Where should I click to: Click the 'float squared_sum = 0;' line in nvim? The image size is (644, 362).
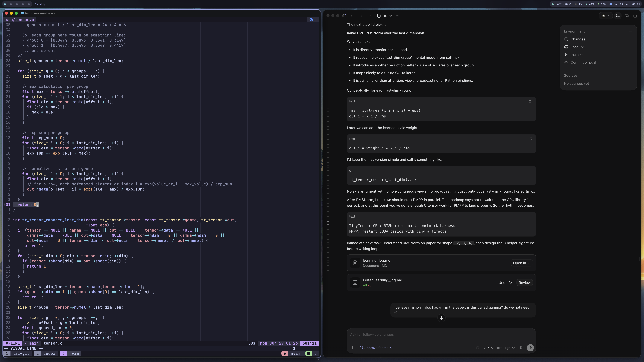coord(48,328)
